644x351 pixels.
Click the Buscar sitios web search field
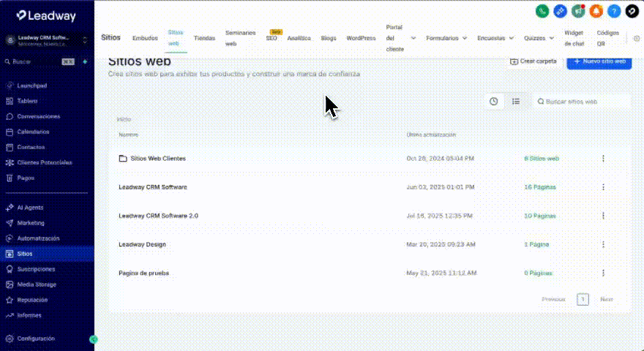583,102
